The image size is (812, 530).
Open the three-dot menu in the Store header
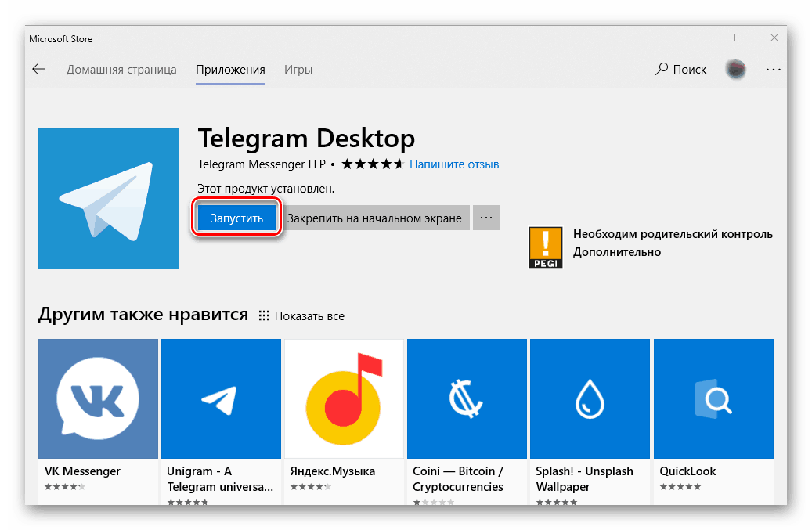[x=773, y=70]
